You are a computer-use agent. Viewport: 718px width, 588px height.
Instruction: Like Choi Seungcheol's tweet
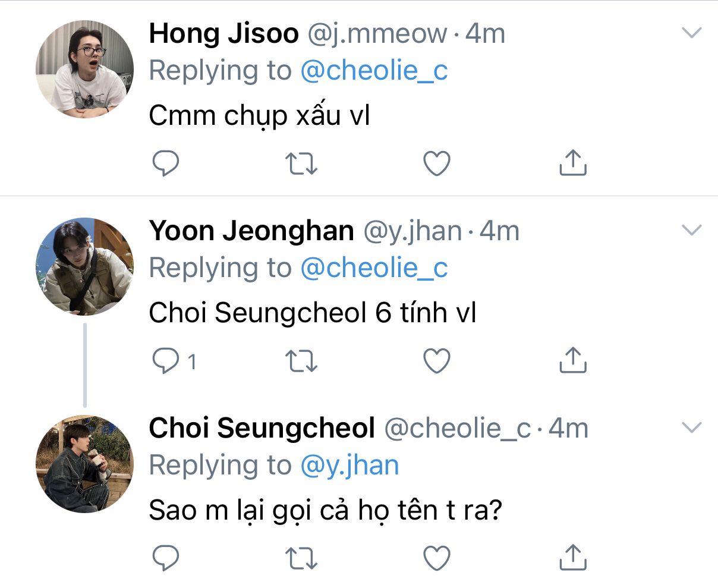point(437,558)
